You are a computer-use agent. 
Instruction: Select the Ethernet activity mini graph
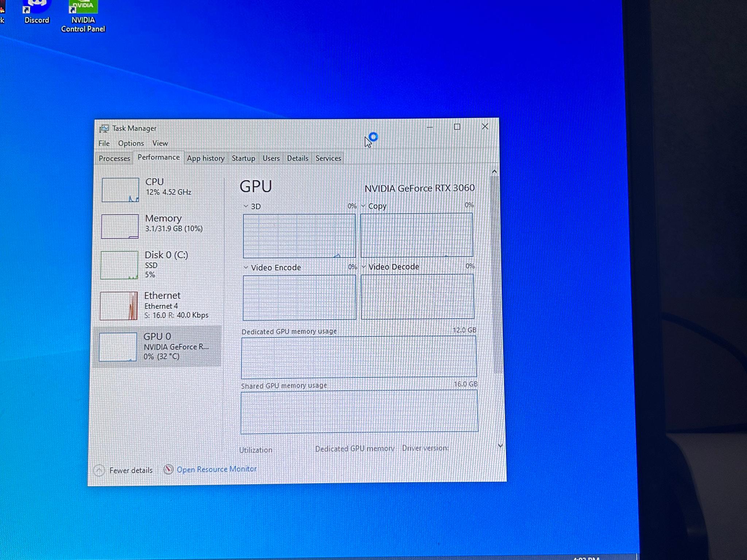tap(119, 306)
